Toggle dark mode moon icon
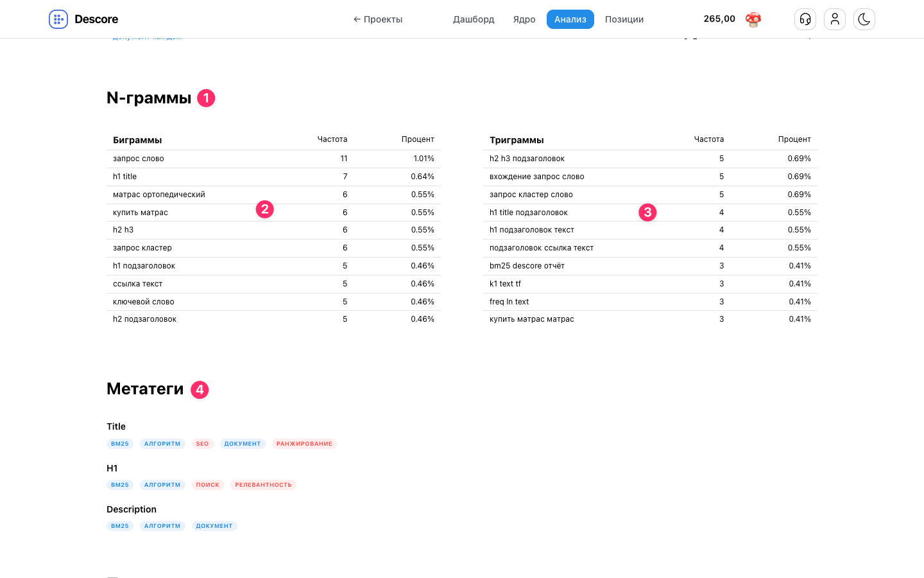This screenshot has width=924, height=578. 864,19
